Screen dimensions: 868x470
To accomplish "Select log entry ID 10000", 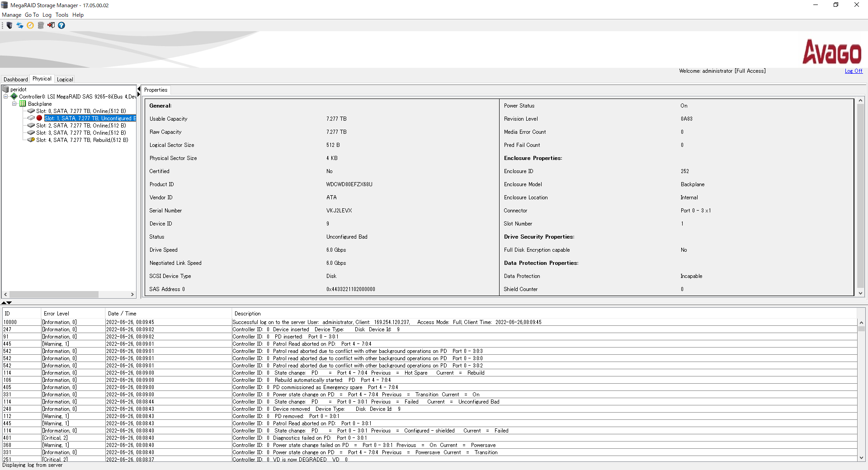I will [x=429, y=322].
